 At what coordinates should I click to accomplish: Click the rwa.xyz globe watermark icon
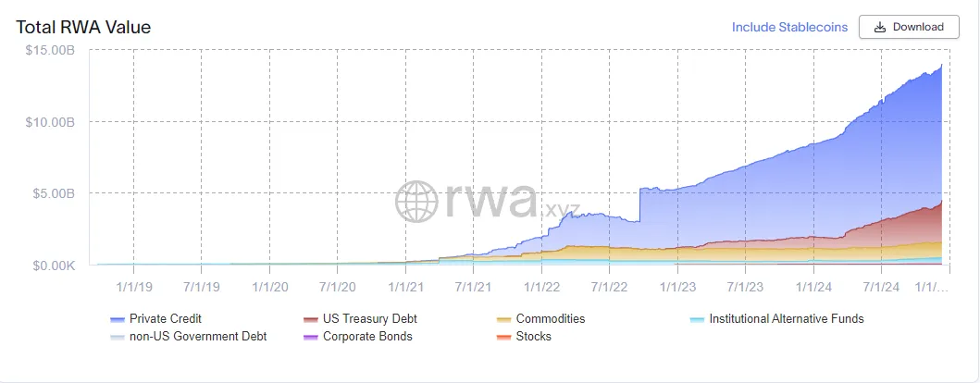pos(416,201)
